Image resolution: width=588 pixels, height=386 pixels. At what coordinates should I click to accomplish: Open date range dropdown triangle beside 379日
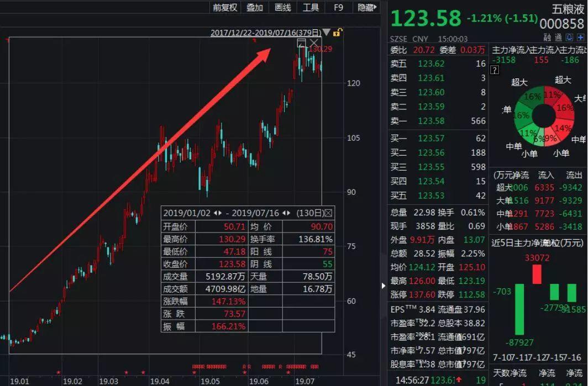[x=326, y=32]
